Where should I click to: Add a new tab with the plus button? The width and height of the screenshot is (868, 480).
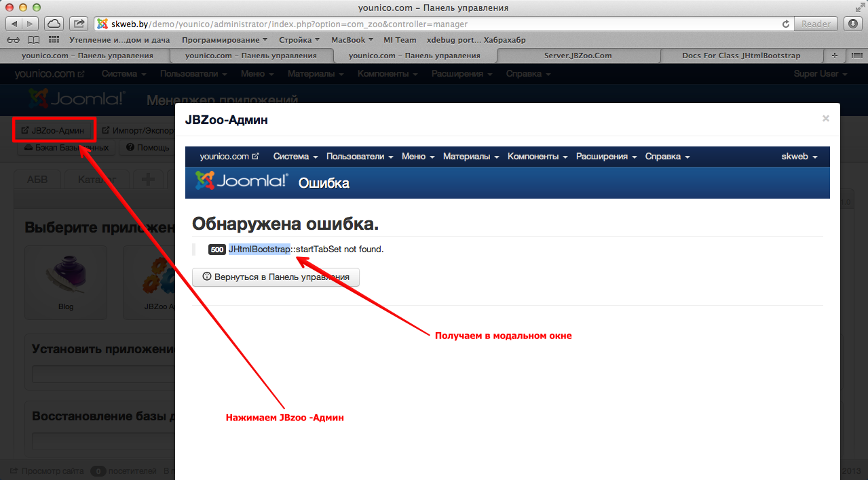point(835,56)
